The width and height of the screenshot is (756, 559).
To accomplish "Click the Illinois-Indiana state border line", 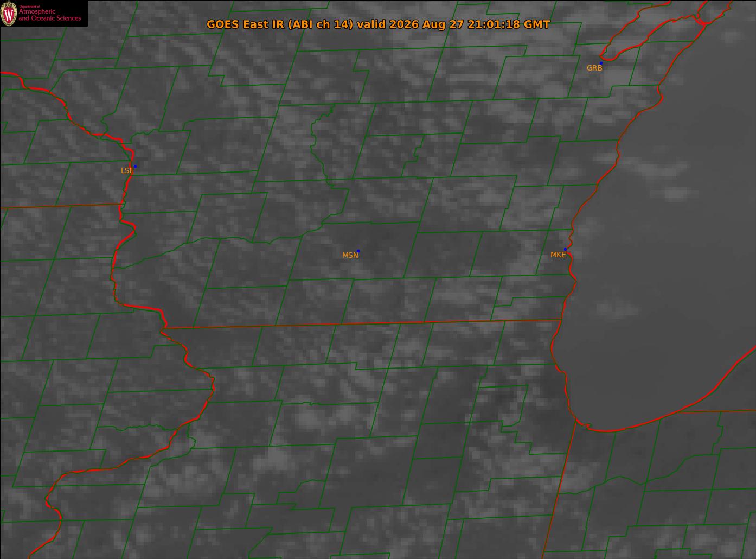I will pos(565,488).
